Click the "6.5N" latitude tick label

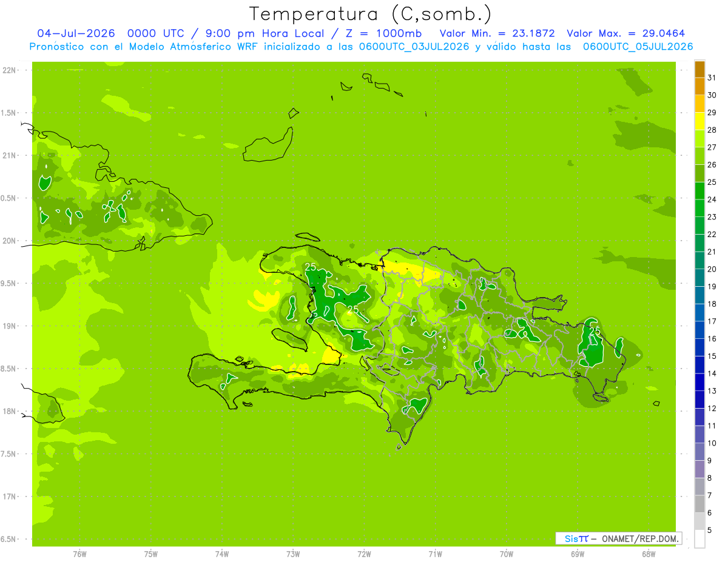9,539
